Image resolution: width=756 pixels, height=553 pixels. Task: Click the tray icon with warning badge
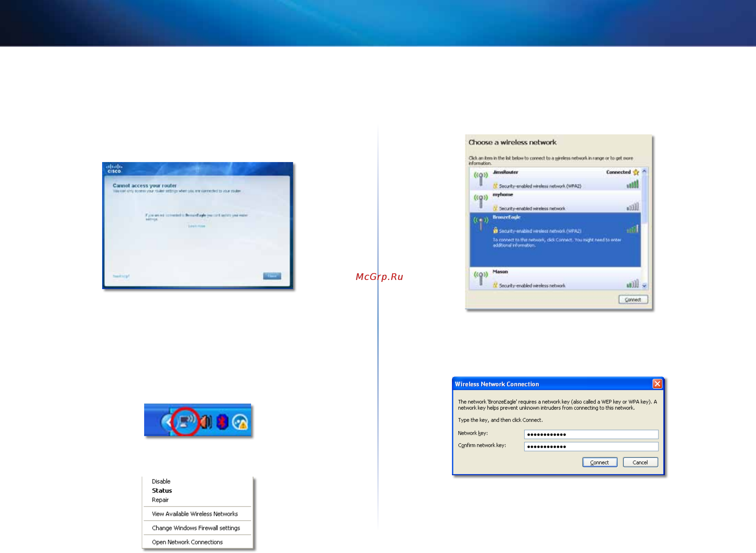point(240,422)
